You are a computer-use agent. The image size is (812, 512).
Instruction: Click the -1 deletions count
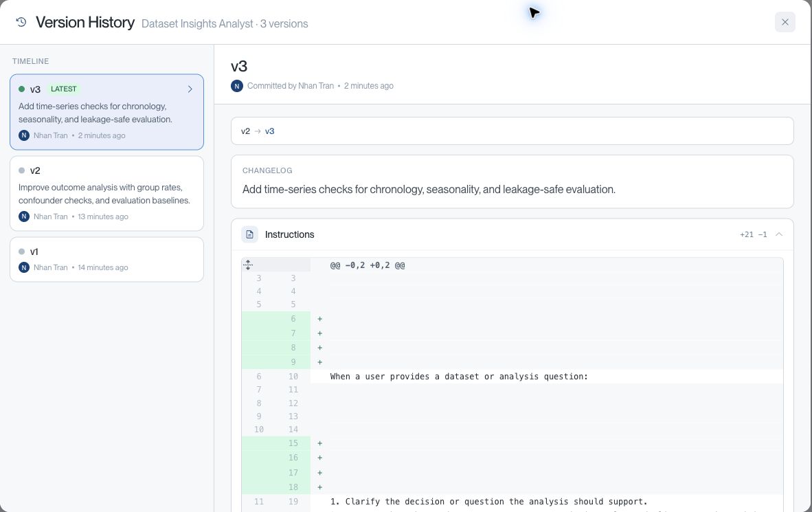[763, 235]
